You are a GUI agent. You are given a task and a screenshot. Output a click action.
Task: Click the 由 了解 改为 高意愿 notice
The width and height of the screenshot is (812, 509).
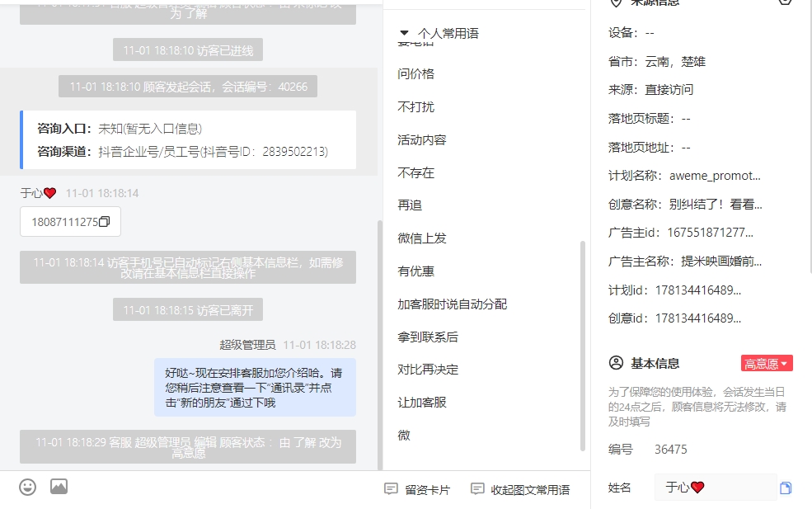pos(188,447)
